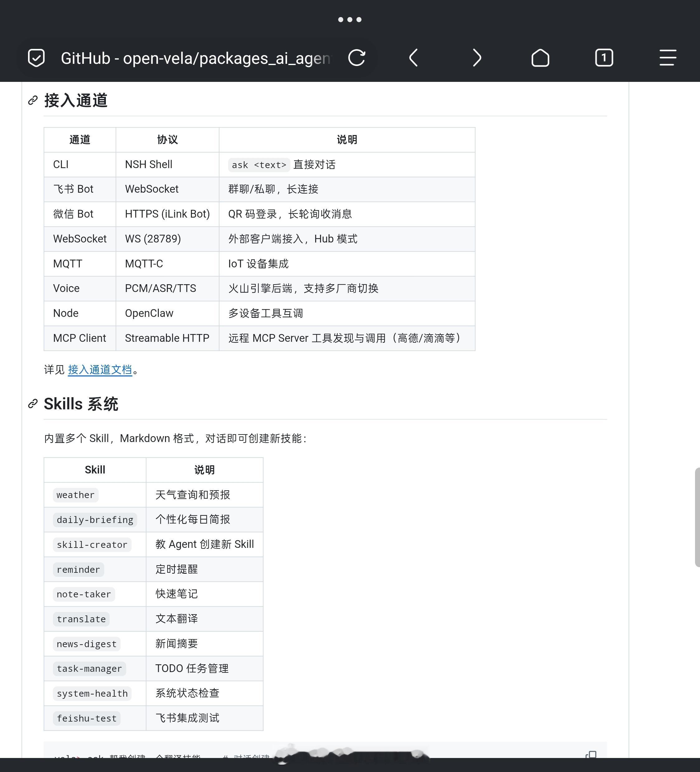Viewport: 700px width, 772px height.
Task: Click the CLI channel cell
Action: pos(80,165)
